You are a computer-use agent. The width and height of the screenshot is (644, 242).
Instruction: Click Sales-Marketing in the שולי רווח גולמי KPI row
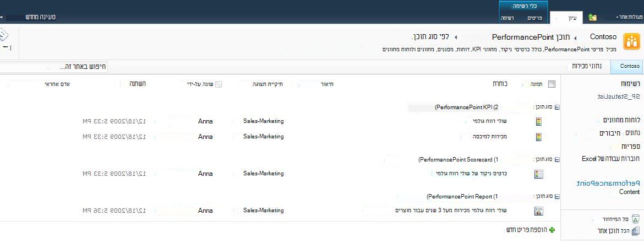[263, 121]
